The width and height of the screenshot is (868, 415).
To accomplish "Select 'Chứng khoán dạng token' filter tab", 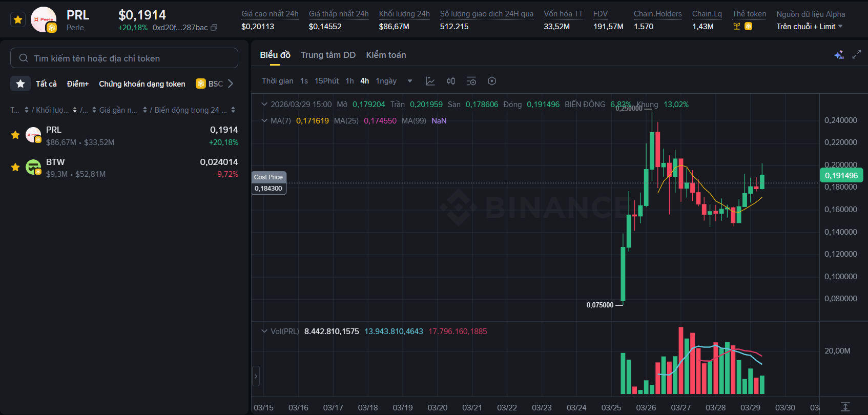I will point(142,84).
